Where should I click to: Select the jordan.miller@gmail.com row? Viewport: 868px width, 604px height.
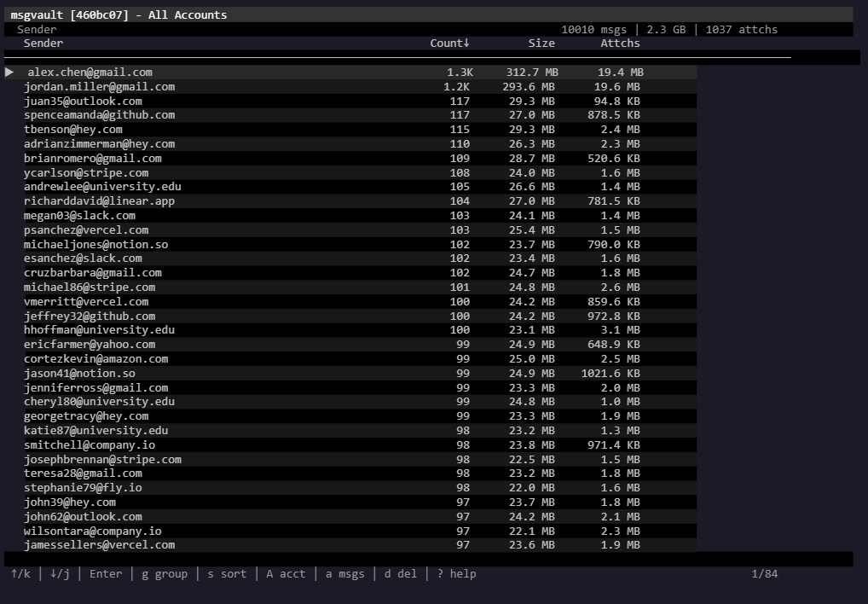coord(350,86)
